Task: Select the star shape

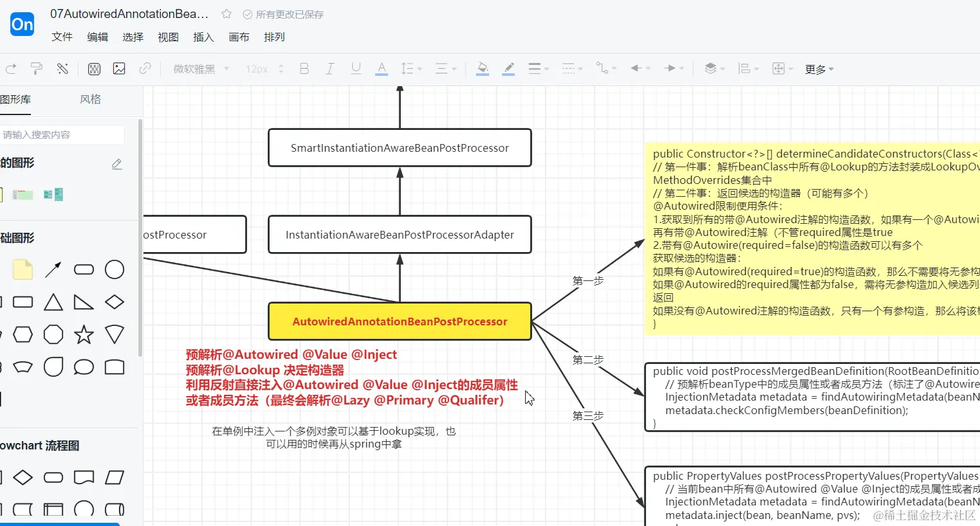Action: click(x=84, y=334)
